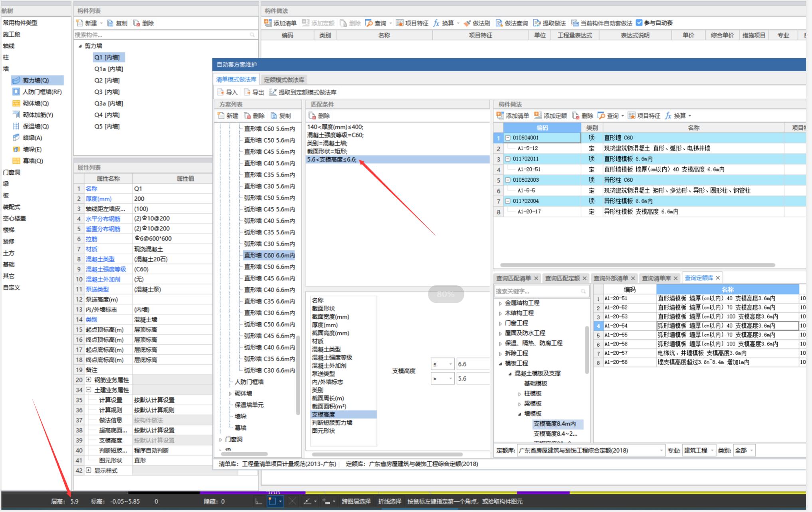Select 梁 in left navigation tree
812x512 pixels.
(6, 184)
